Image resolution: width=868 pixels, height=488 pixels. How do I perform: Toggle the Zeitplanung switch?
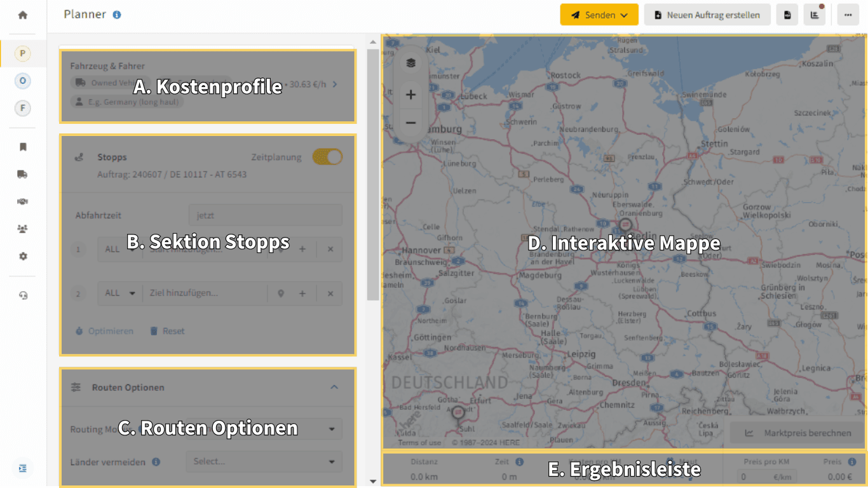[327, 157]
